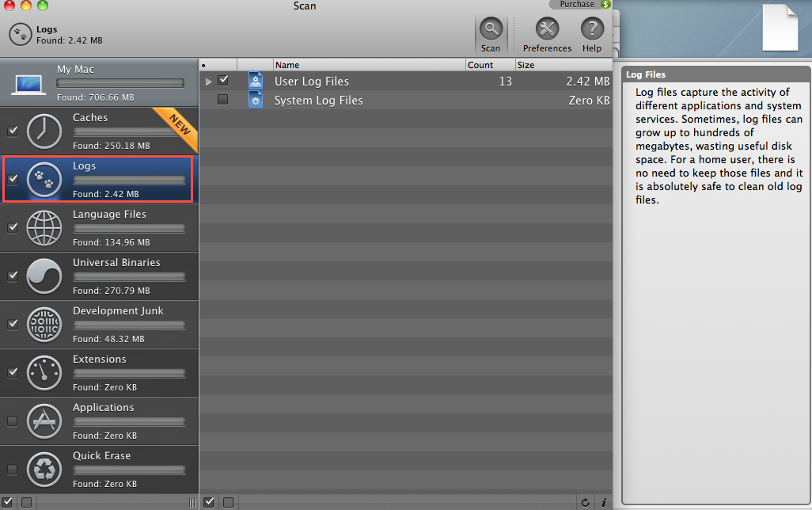Click the white document icon on desktop
The image size is (812, 510).
point(780,28)
